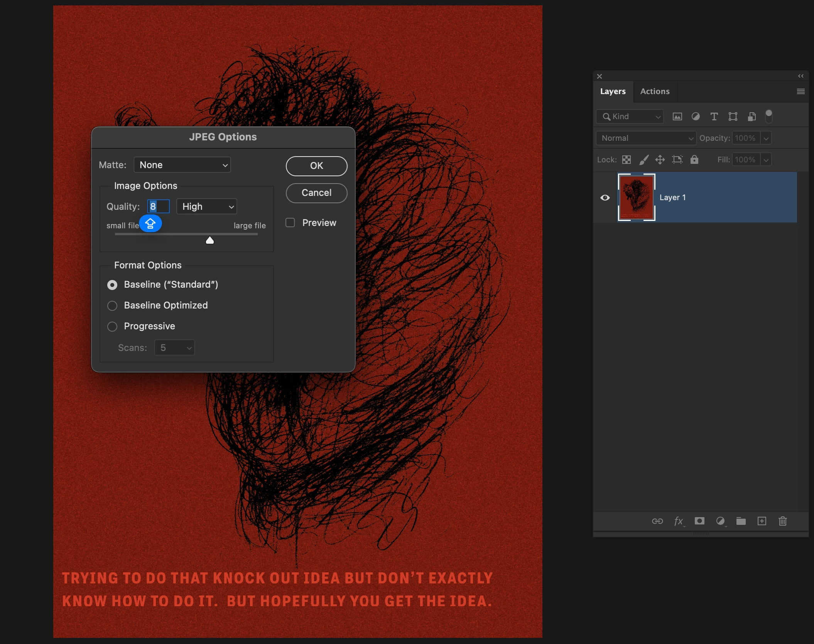The height and width of the screenshot is (644, 814).
Task: Click the pixel layer filter icon
Action: coord(677,116)
